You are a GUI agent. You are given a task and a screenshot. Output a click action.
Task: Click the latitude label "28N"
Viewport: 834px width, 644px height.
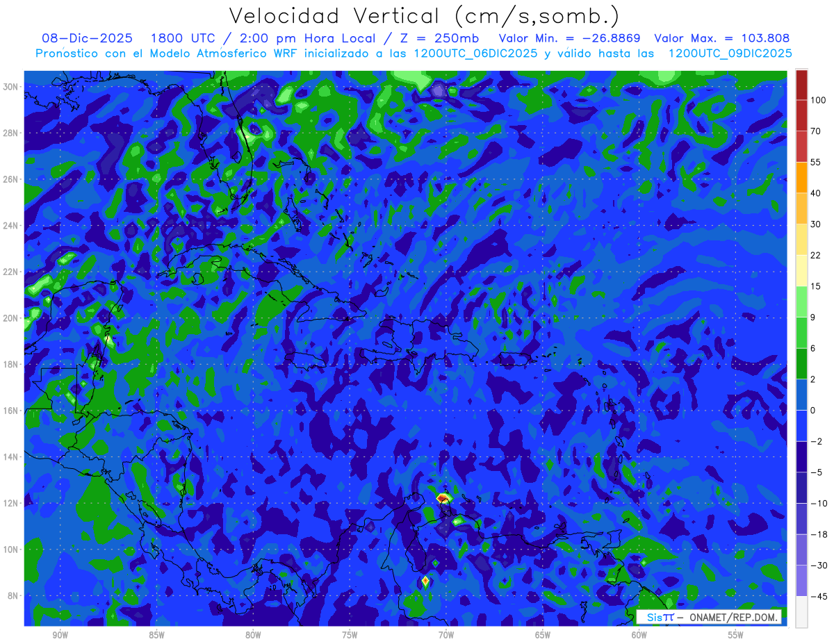click(12, 133)
